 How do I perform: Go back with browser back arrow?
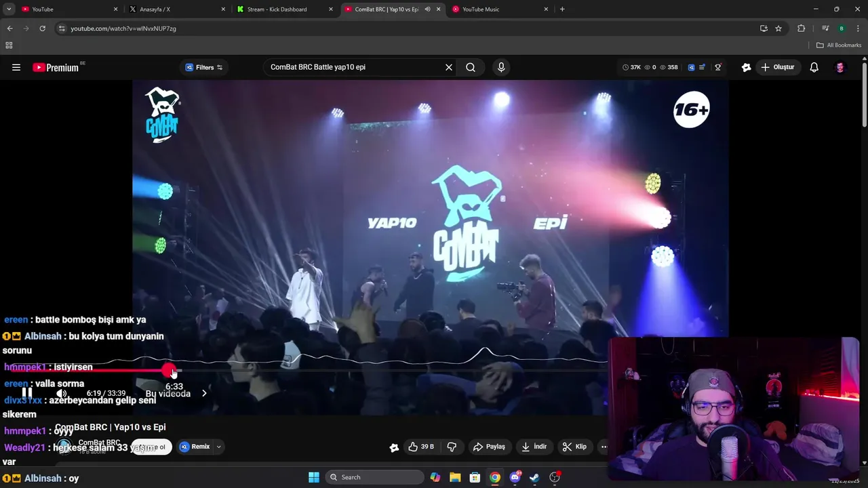click(9, 28)
